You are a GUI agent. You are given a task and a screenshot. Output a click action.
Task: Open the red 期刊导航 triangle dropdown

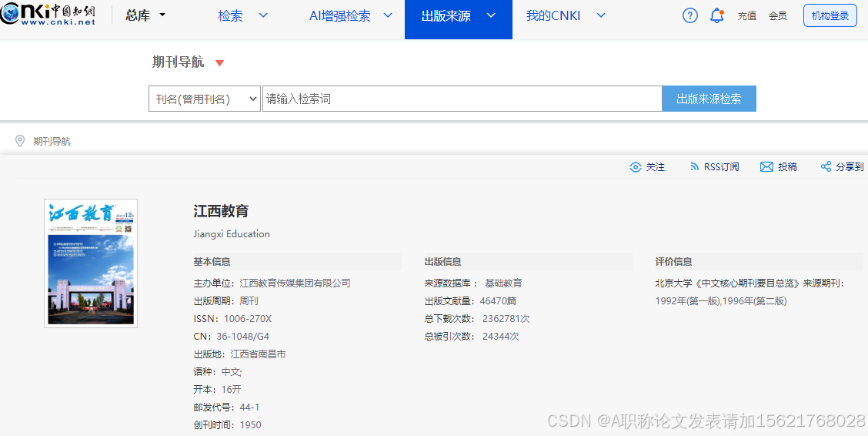220,62
